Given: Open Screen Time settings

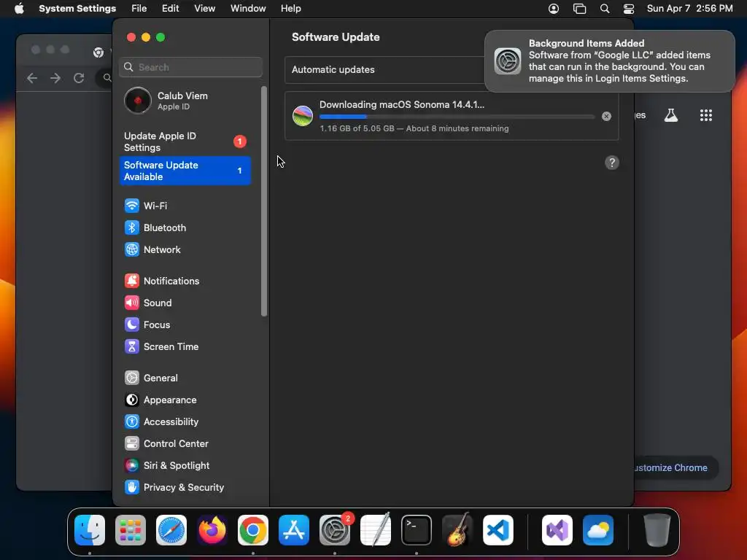Looking at the screenshot, I should tap(185, 346).
